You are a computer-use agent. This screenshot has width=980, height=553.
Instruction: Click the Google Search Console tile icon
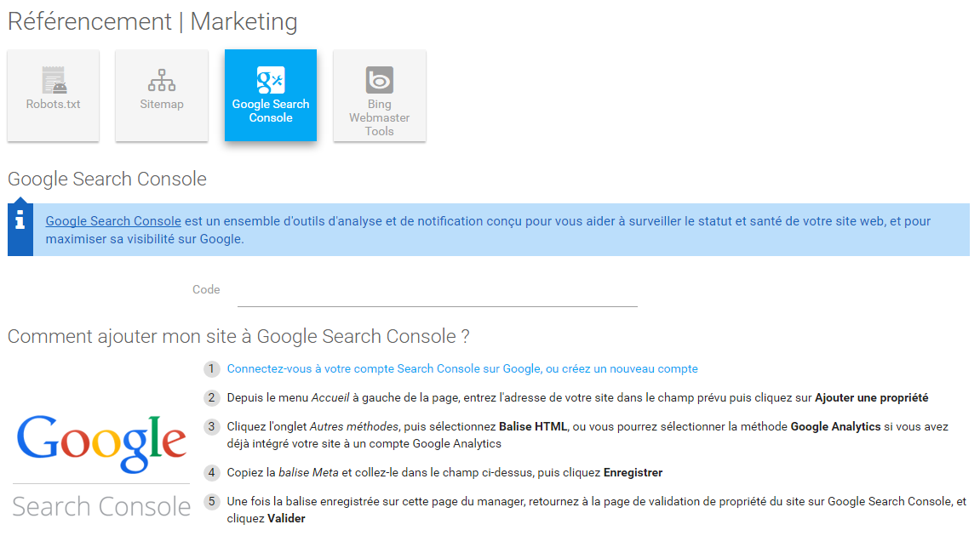(x=271, y=80)
